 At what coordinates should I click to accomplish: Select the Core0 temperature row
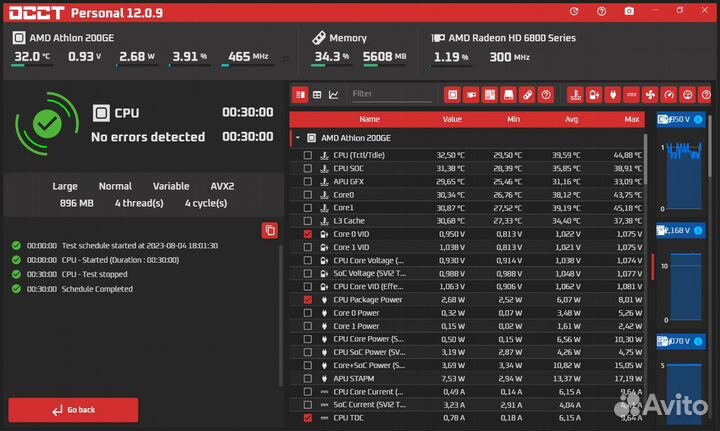(467, 195)
